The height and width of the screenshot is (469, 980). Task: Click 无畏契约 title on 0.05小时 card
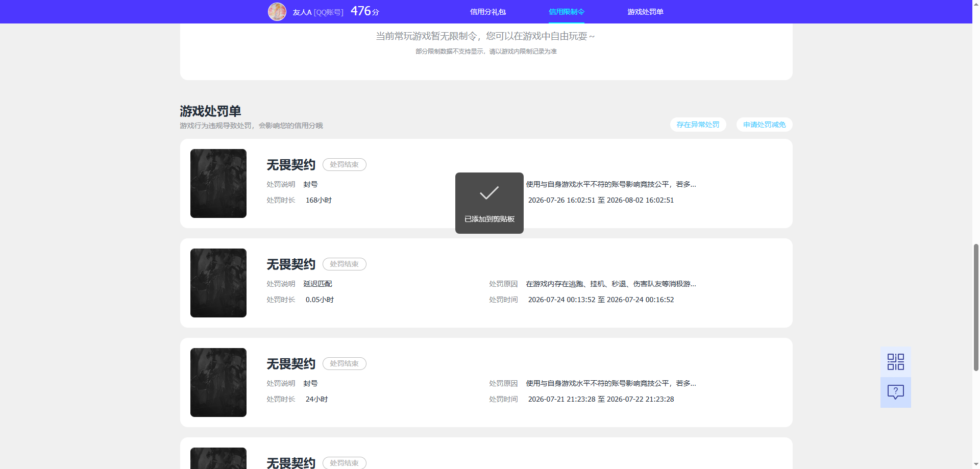tap(291, 264)
